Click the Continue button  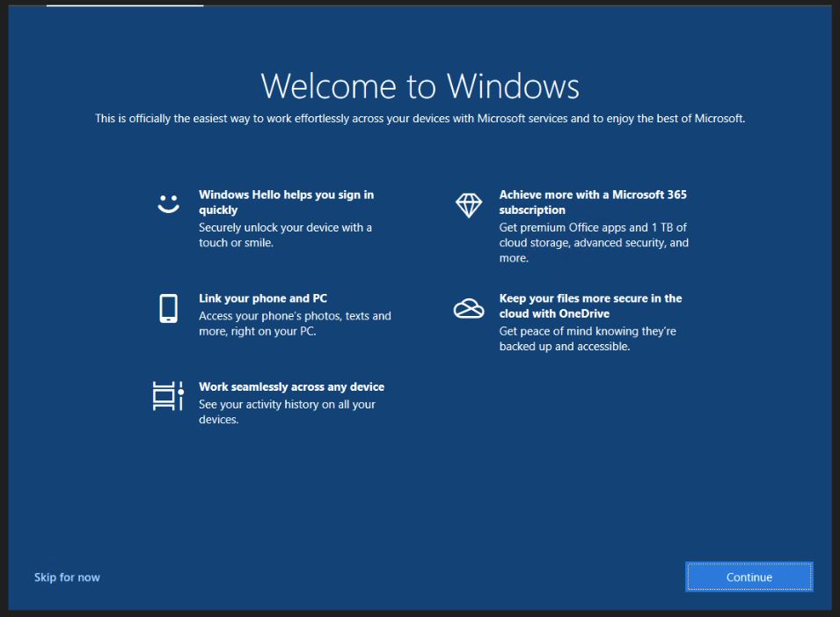coord(749,577)
